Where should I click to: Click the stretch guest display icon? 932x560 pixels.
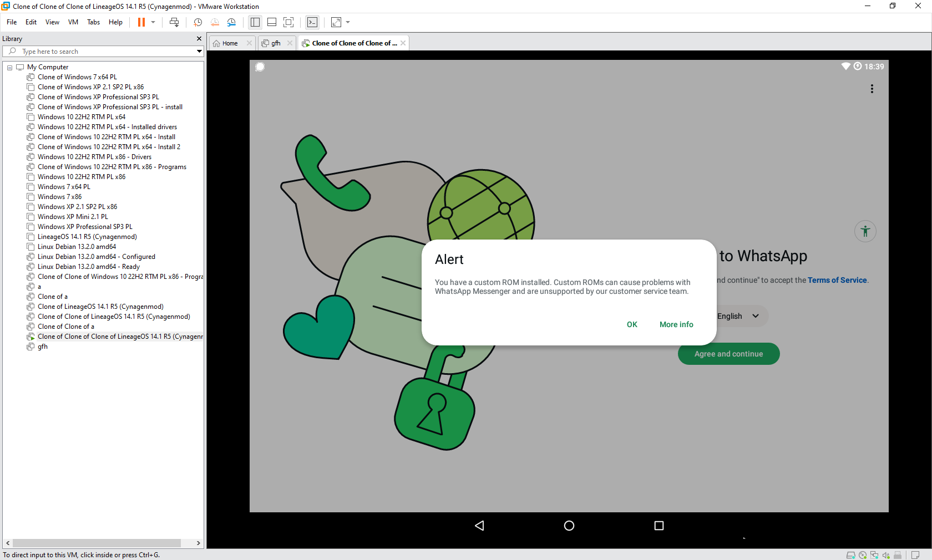coord(336,22)
